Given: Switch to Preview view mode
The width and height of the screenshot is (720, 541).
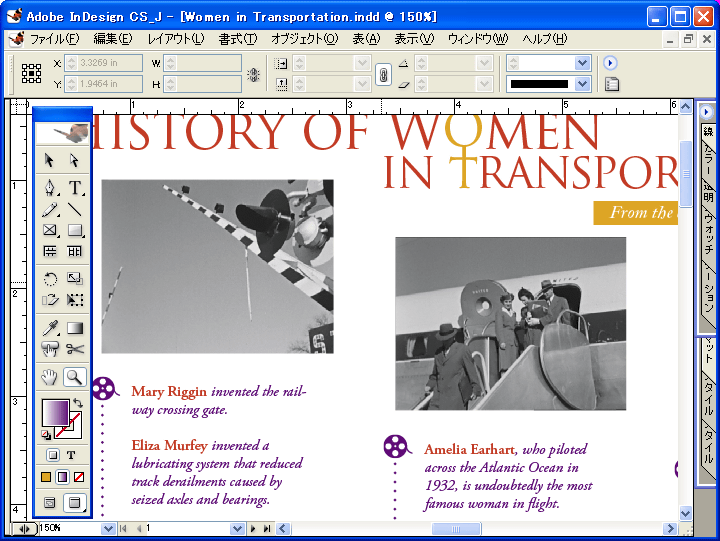Looking at the screenshot, I should (74, 502).
